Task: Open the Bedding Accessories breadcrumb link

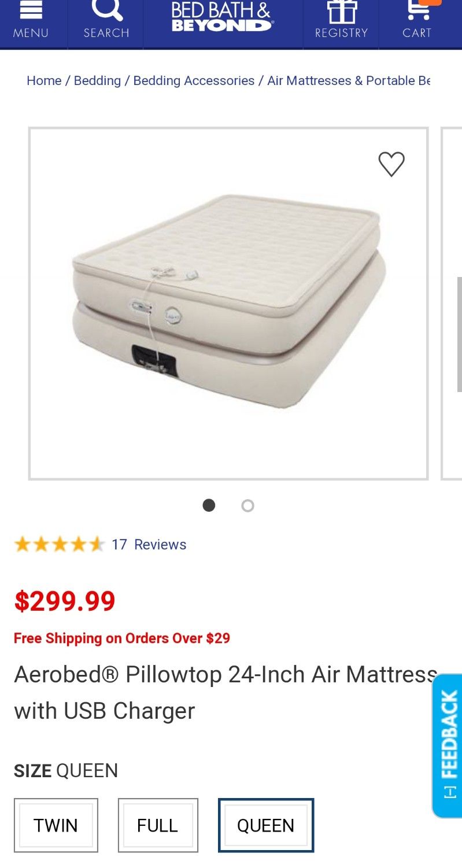Action: click(x=194, y=81)
